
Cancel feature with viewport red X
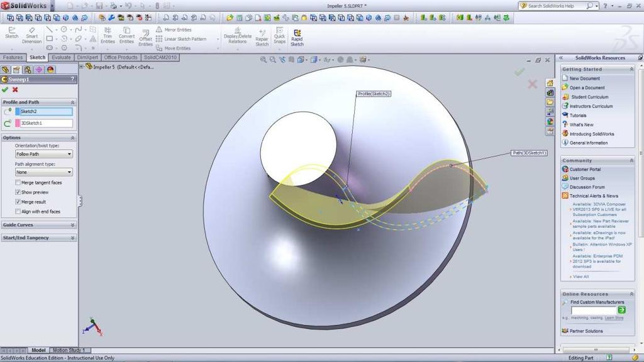pos(532,84)
